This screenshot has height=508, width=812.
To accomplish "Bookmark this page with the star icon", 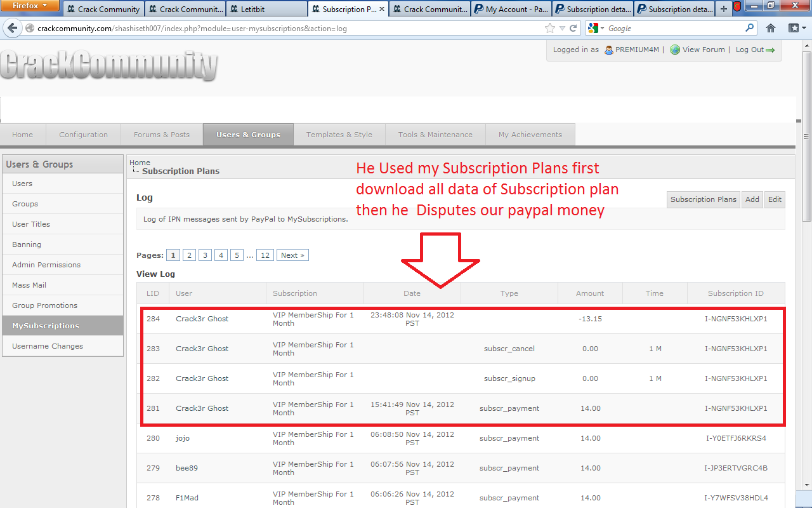I will point(549,29).
